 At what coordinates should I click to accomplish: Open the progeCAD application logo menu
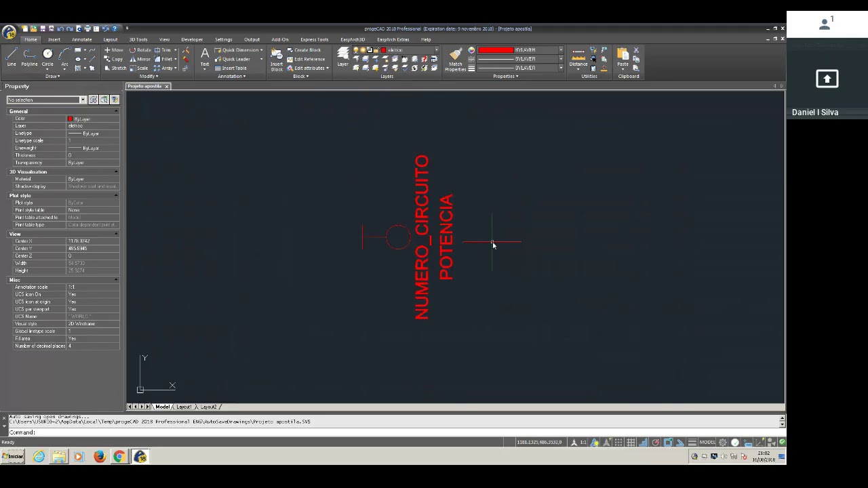(9, 32)
